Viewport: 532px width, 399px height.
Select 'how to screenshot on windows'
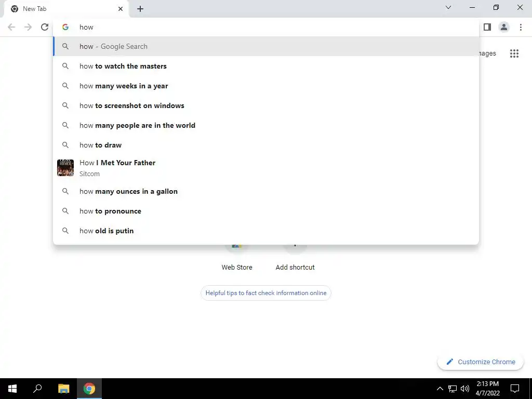266,105
